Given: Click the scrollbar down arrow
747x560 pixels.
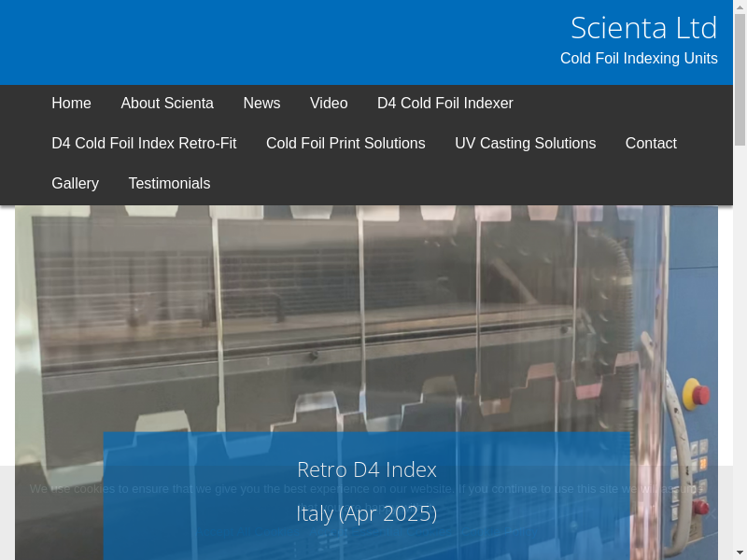Looking at the screenshot, I should click(740, 553).
